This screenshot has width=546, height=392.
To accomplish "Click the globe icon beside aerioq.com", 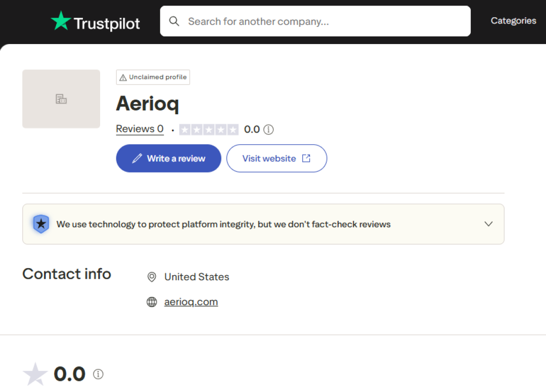I will 152,302.
